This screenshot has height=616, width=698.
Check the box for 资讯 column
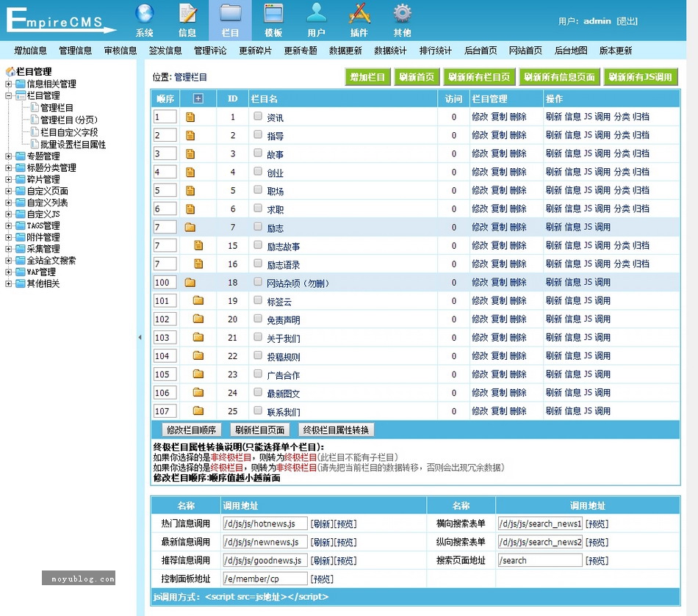click(258, 116)
